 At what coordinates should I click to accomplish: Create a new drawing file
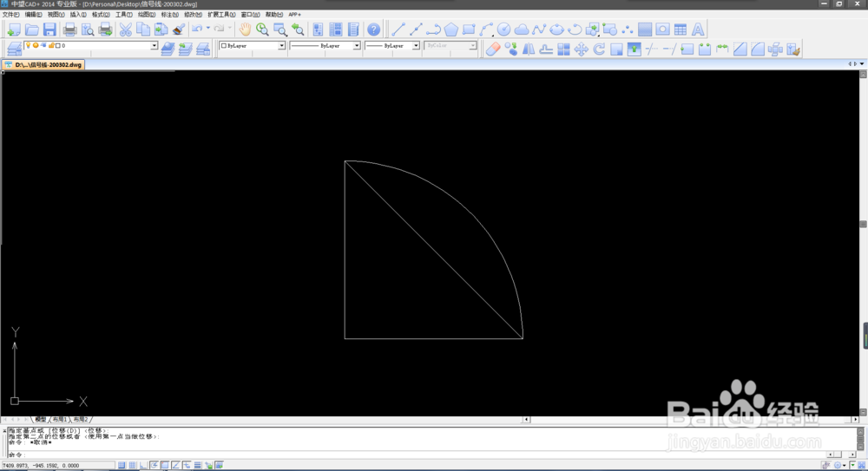14,29
